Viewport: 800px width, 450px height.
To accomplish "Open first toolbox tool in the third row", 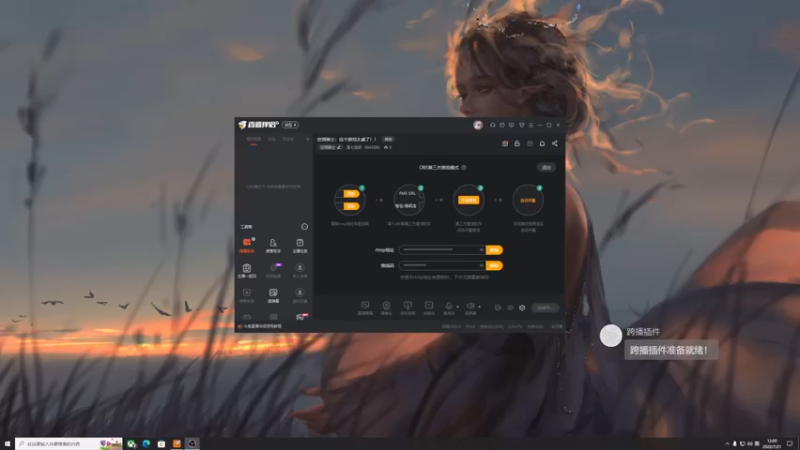I will click(247, 295).
